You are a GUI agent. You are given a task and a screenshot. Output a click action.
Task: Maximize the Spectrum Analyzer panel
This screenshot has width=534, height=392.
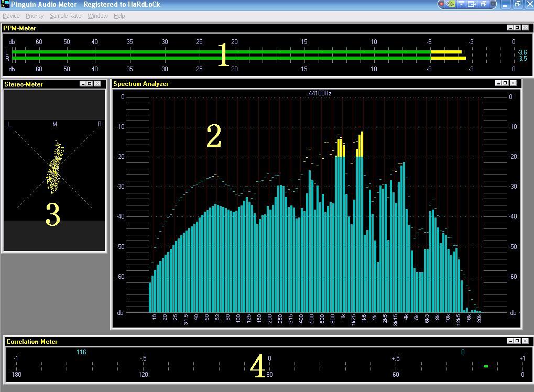coord(505,83)
